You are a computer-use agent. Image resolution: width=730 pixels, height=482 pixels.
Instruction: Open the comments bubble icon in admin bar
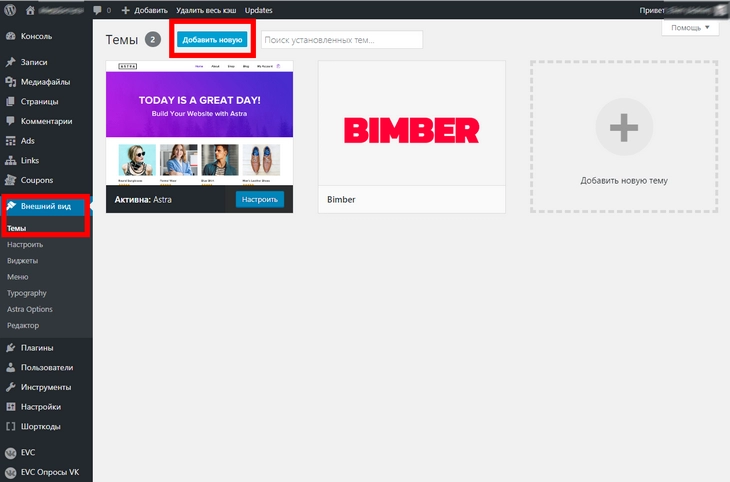(x=97, y=10)
